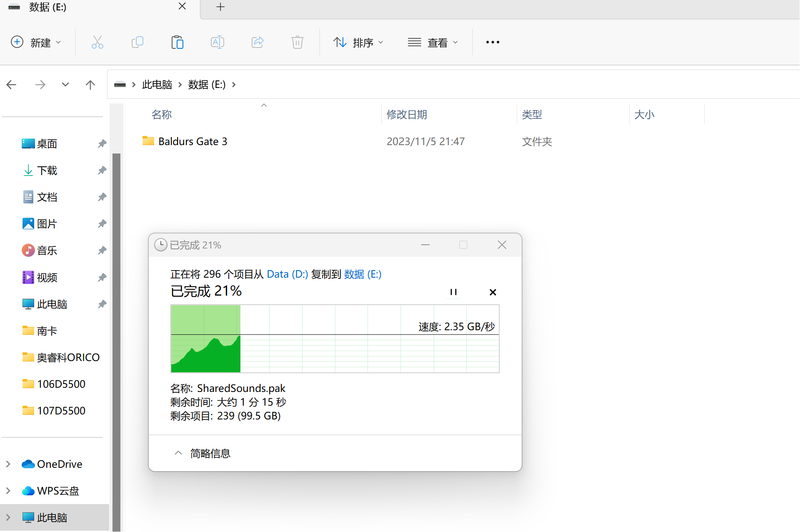This screenshot has width=800, height=532.
Task: Unpin 图片 using its pin icon
Action: click(x=102, y=224)
